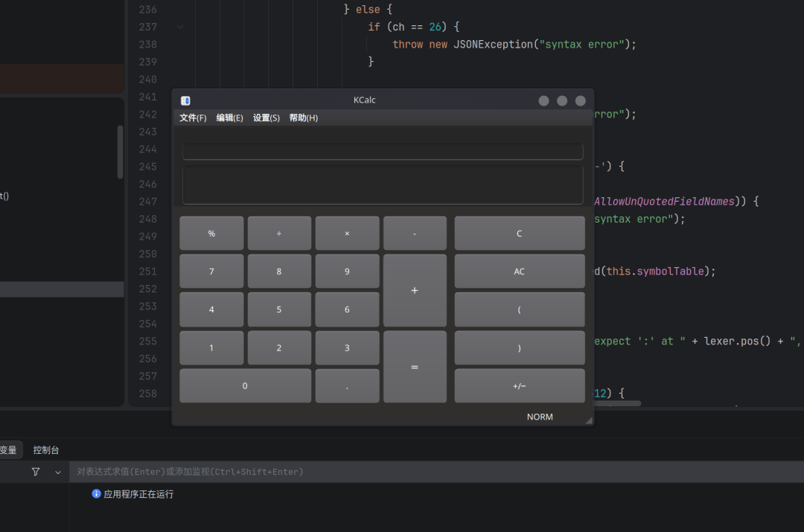Select the 变量 tab in debug panel
The image size is (804, 532).
tap(9, 450)
